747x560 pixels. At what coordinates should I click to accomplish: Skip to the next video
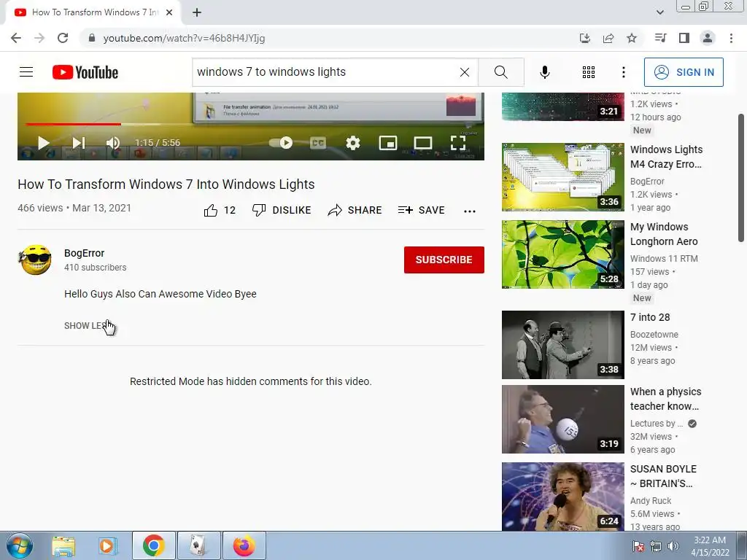point(79,143)
